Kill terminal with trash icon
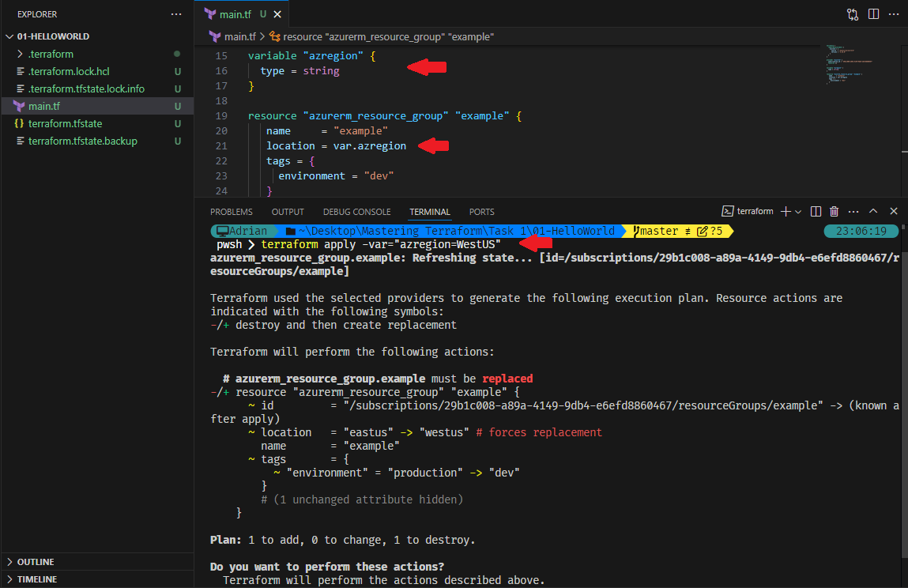Image resolution: width=908 pixels, height=588 pixels. tap(834, 212)
